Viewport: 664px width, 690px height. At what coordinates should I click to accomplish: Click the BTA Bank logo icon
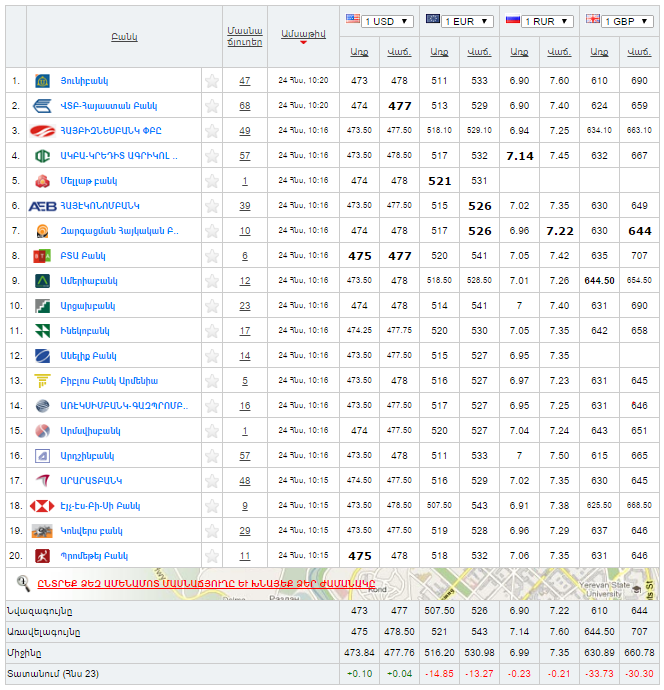[42, 256]
